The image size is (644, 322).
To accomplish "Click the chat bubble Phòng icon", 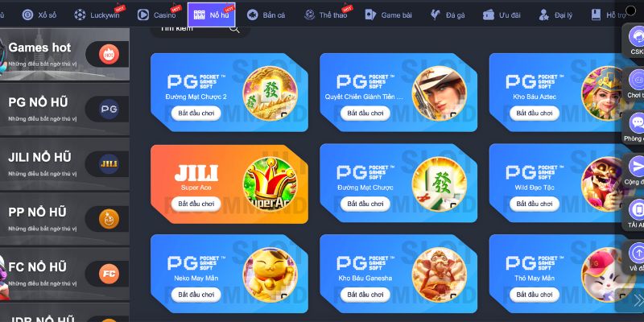I will (636, 123).
